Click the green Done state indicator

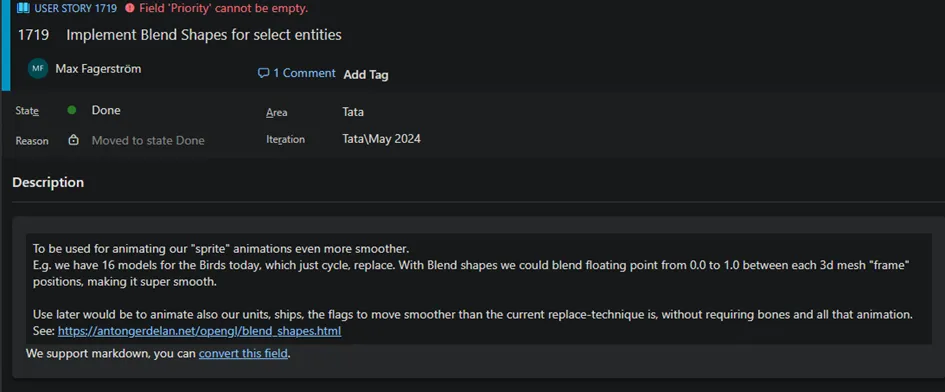tap(72, 110)
